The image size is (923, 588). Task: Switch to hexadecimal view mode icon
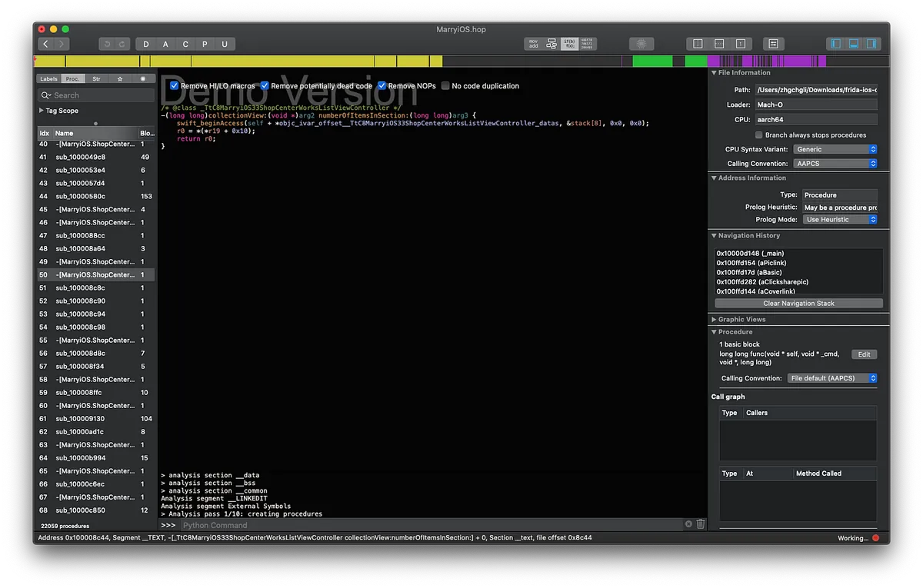click(x=588, y=44)
